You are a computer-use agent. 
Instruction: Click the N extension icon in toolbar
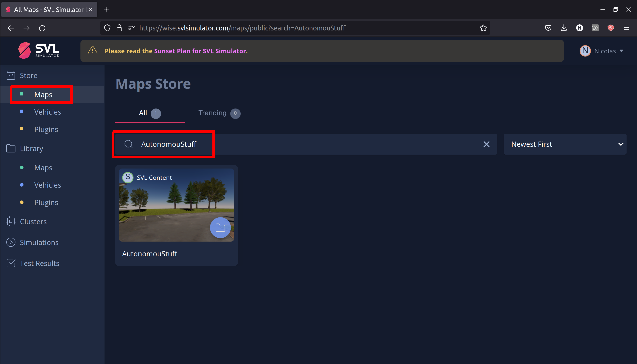tap(580, 28)
